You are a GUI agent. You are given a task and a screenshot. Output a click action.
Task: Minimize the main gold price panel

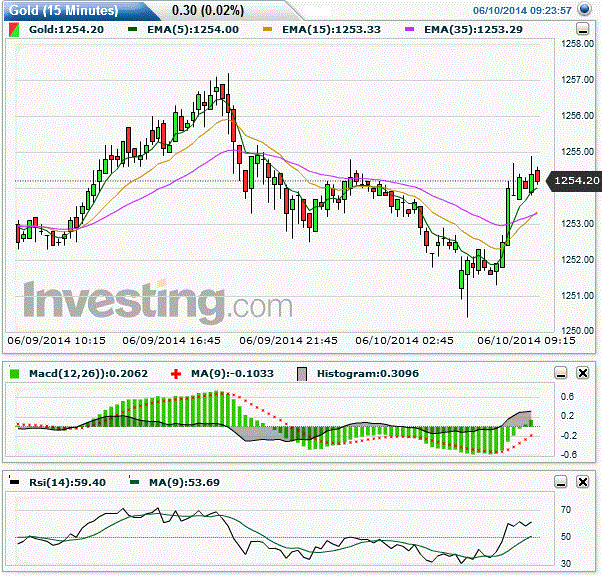point(583,29)
